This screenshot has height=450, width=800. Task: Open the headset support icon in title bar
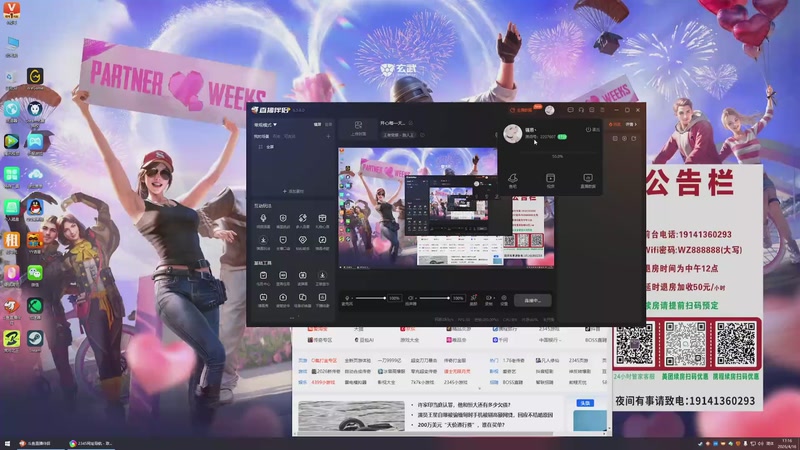pyautogui.click(x=581, y=110)
